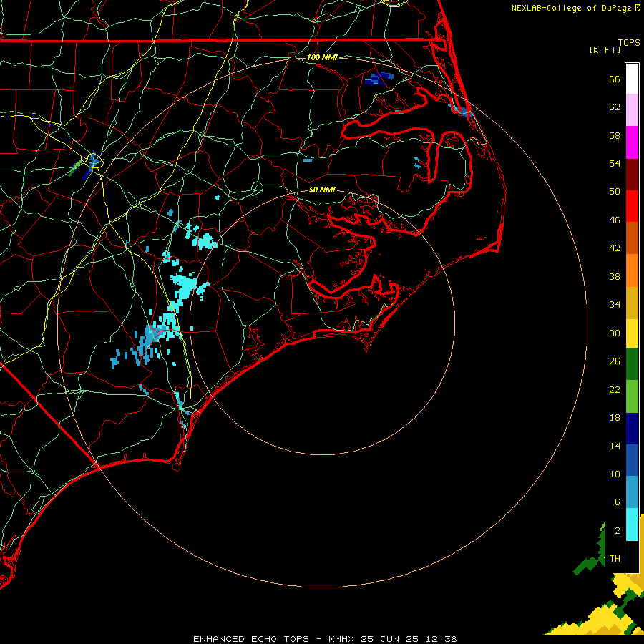Pick the dark red color bar swatch
This screenshot has width=644, height=644.
coord(632,175)
